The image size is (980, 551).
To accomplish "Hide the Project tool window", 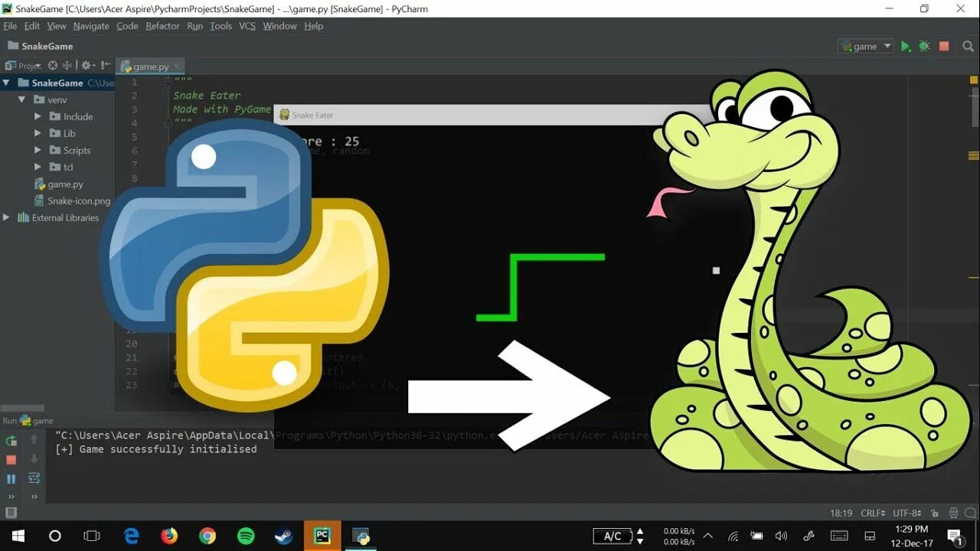I will point(106,66).
